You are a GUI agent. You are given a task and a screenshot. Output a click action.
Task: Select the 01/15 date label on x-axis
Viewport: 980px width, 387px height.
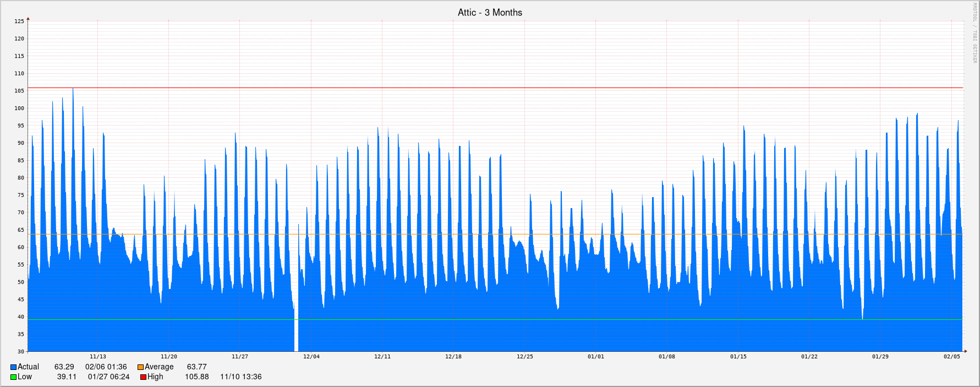[x=738, y=357]
